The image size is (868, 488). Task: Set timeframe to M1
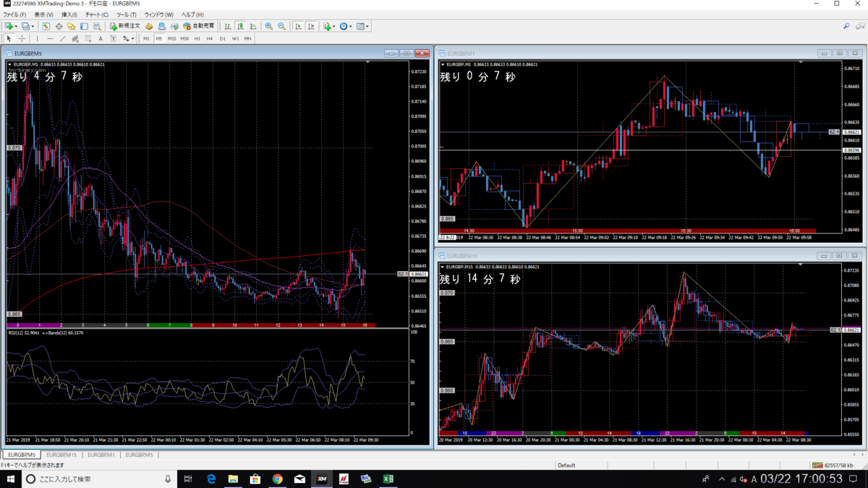(x=146, y=38)
